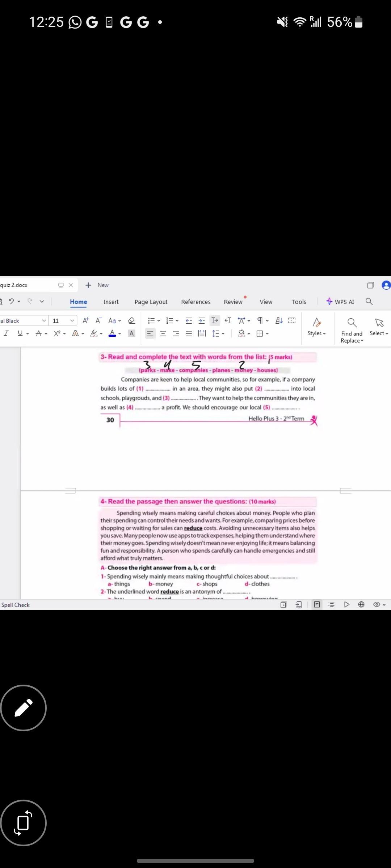Viewport: 391px width, 868px height.
Task: Set left-to-right text direction
Action: (x=215, y=320)
